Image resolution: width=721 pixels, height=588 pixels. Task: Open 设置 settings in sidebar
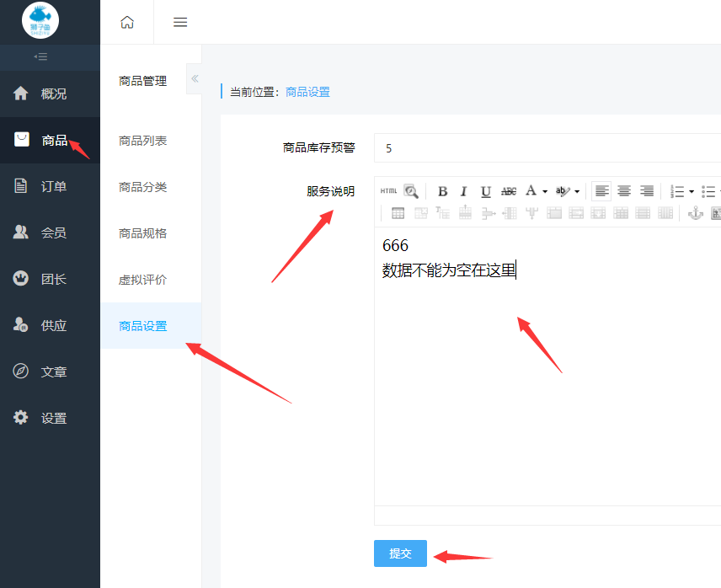click(51, 418)
